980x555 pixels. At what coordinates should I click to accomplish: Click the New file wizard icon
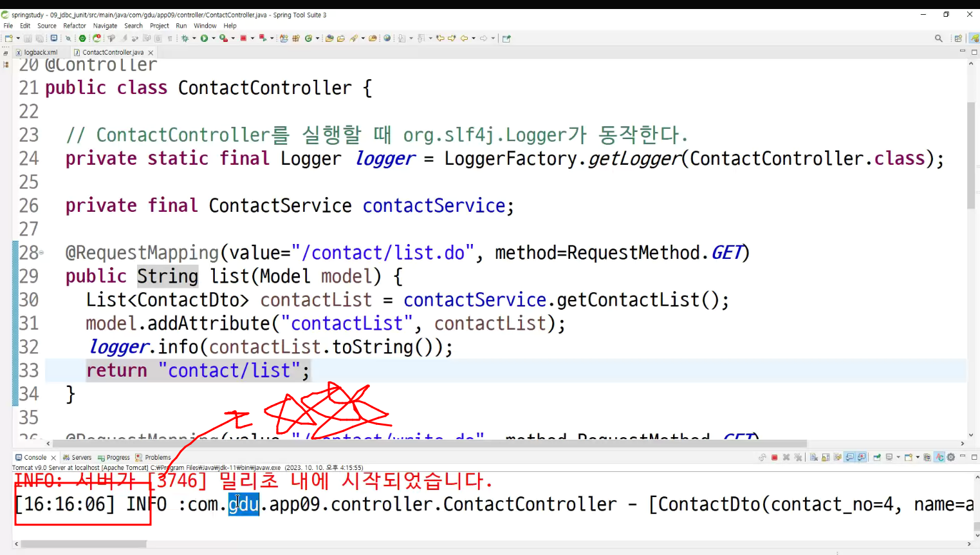[8, 38]
